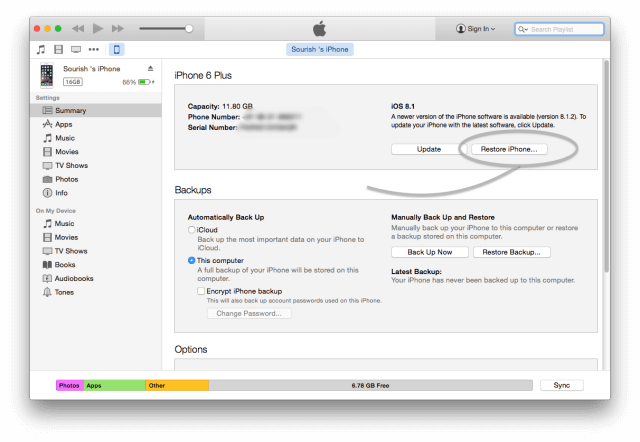Click the iOS 8.1 version label
Screen dimensions: 640x442
tap(403, 107)
